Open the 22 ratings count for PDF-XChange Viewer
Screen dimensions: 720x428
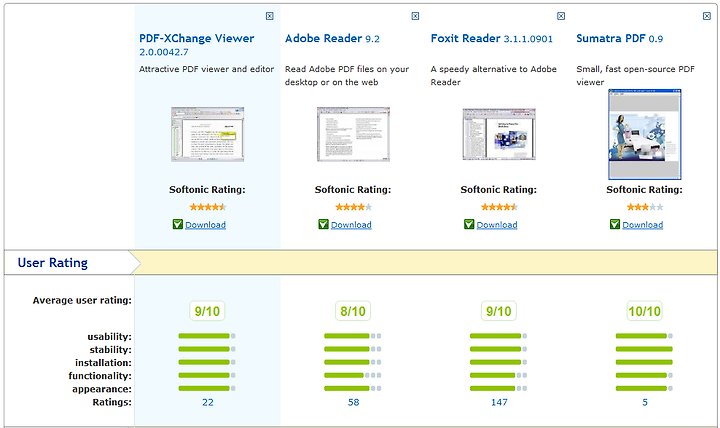pos(208,402)
